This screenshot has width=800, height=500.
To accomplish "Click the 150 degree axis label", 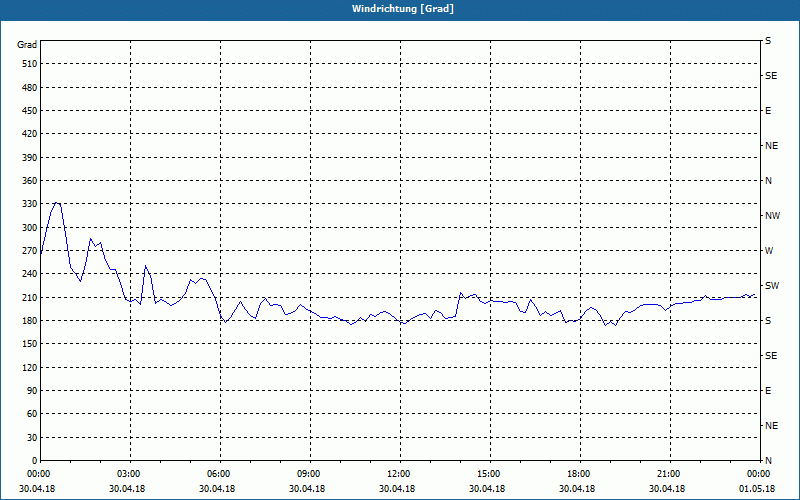I will click(29, 344).
